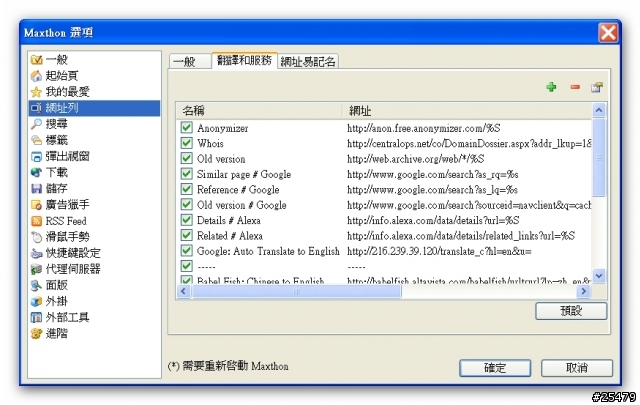This screenshot has width=640, height=405.
Task: Select 面版 skin icon in sidebar
Action: coord(36,285)
